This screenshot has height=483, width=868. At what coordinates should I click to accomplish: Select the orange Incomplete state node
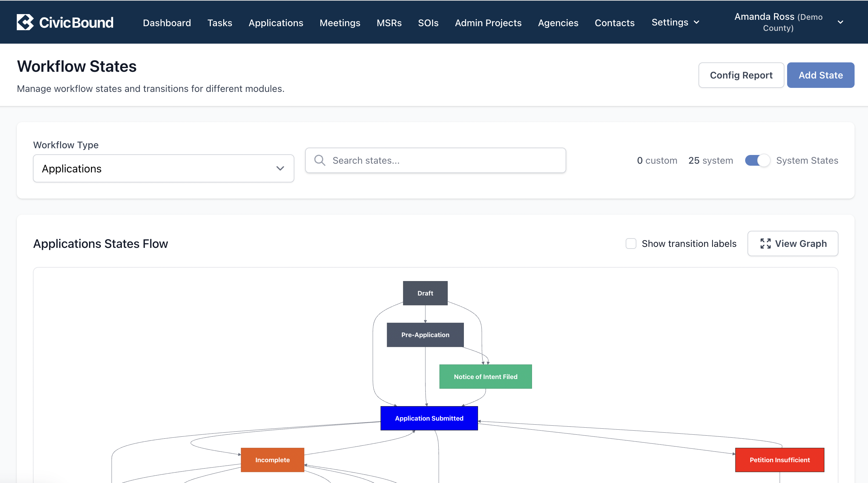click(272, 460)
